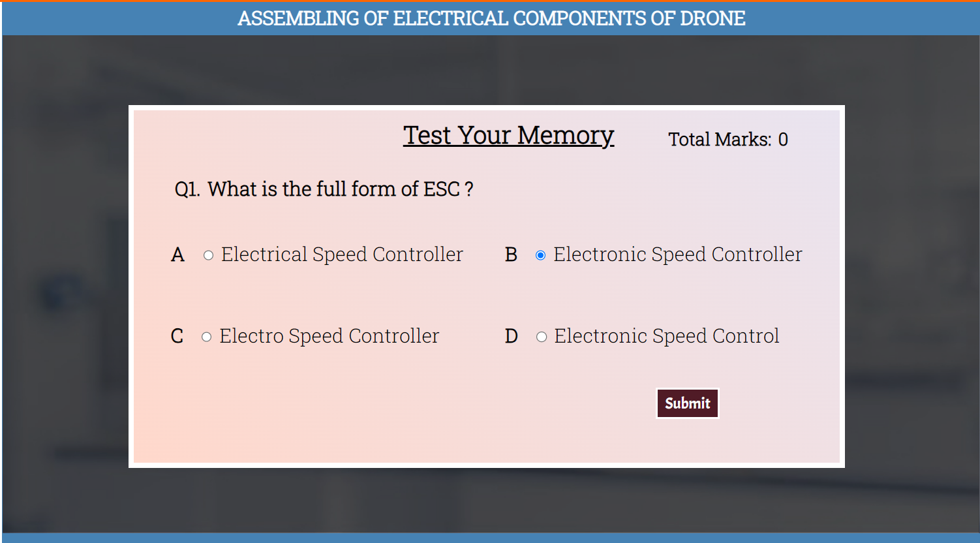This screenshot has height=543, width=980.
Task: Select the Electrical Speed Controller radio button
Action: pos(208,255)
